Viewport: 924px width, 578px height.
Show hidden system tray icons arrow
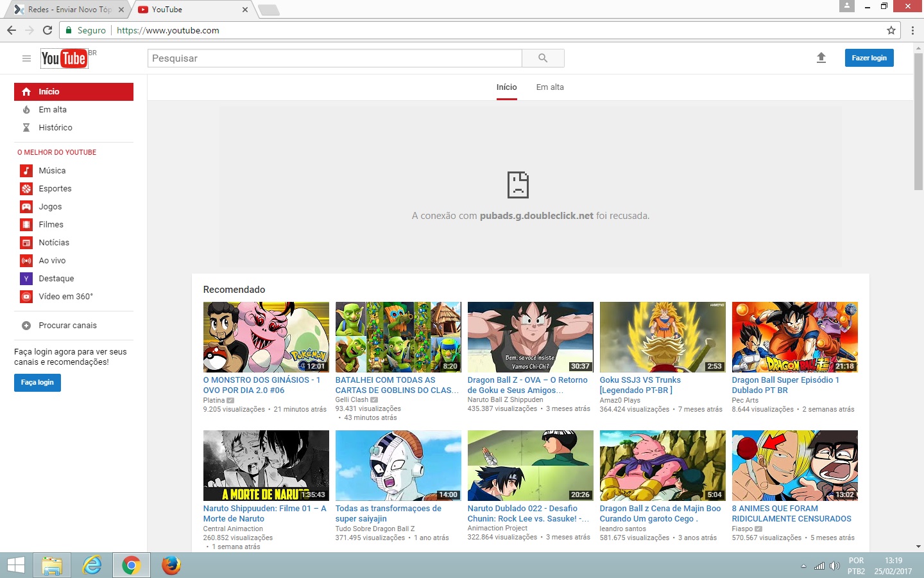coord(803,566)
